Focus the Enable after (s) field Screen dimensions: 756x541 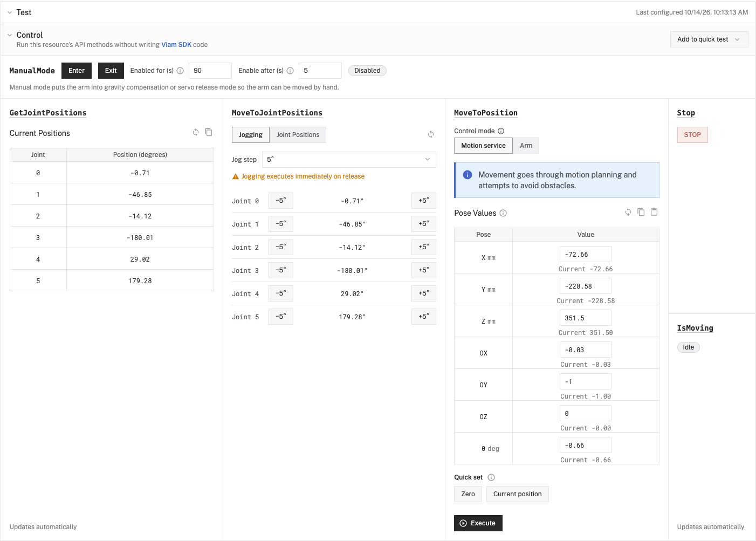click(320, 71)
